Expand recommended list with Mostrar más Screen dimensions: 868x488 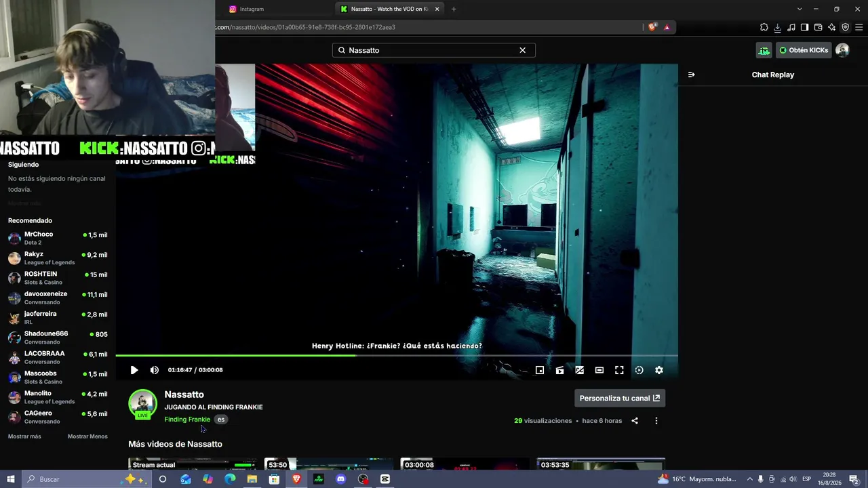point(24,436)
